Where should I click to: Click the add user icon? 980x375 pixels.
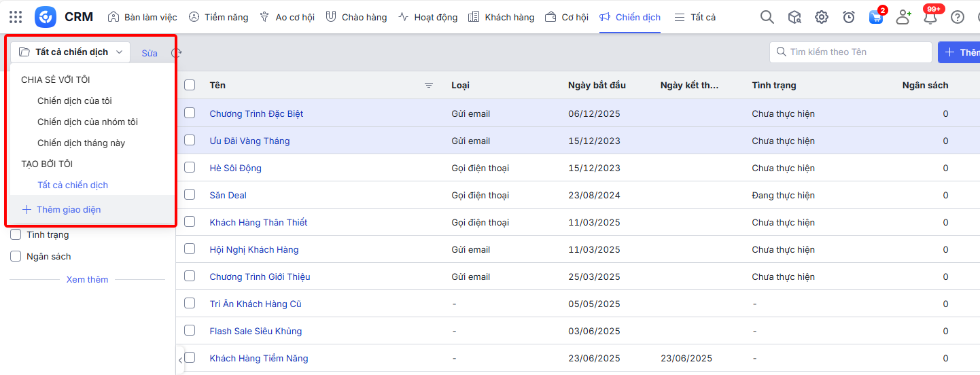903,17
